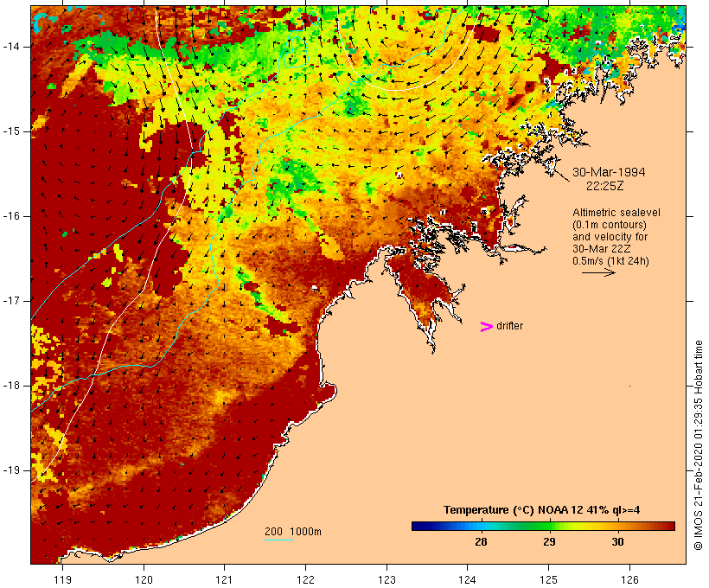The width and height of the screenshot is (709, 588).
Task: Click the '0.5m/s (1kt 24h)' scale text
Action: 610,261
